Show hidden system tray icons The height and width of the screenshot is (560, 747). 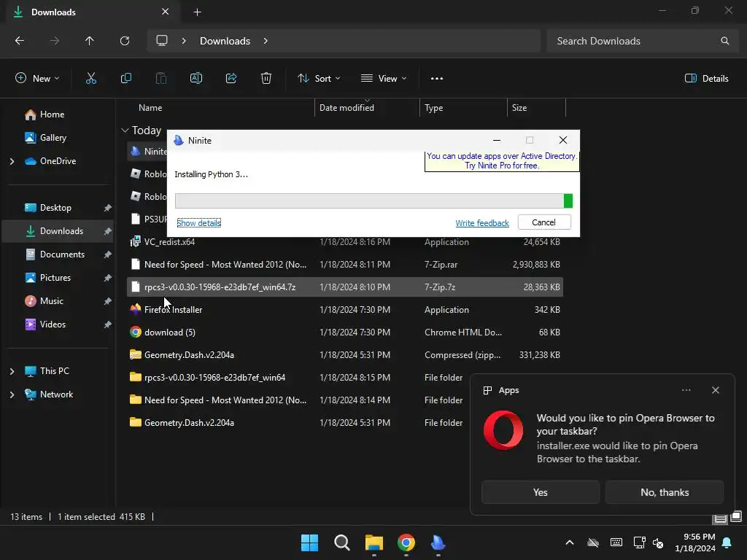click(x=569, y=542)
